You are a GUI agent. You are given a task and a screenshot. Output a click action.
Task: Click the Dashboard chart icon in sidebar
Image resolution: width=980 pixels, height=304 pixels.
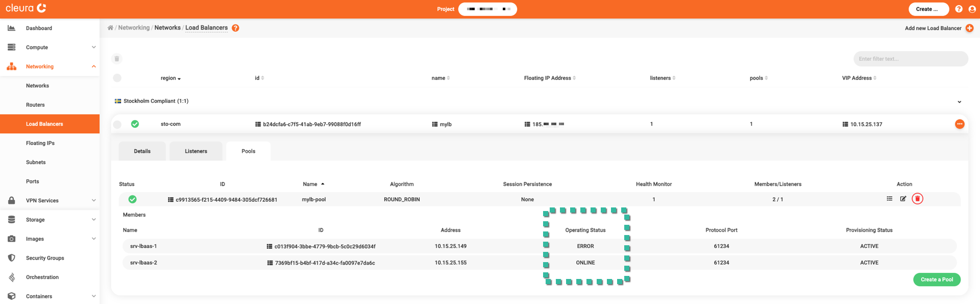(11, 28)
